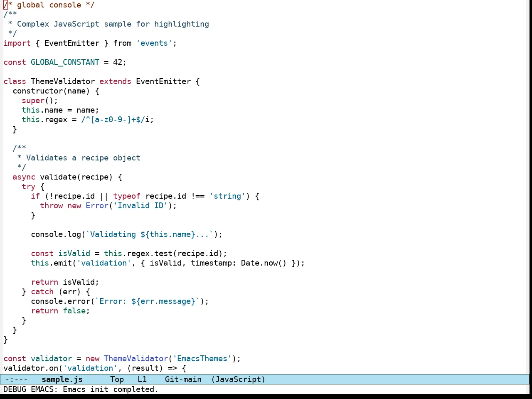This screenshot has height=399, width=532.
Task: Click the 'try' keyword
Action: (x=28, y=187)
